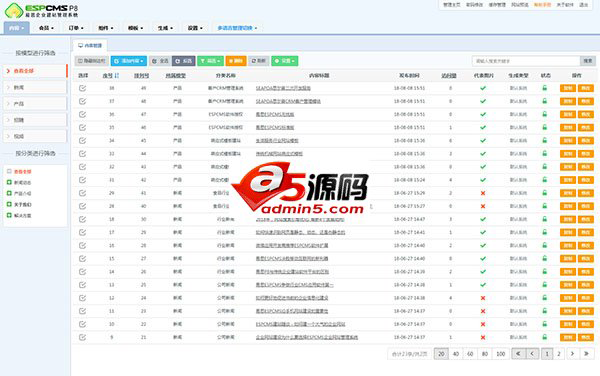Expand the 新闻动态 category plus icon
The height and width of the screenshot is (376, 600).
pos(9,182)
